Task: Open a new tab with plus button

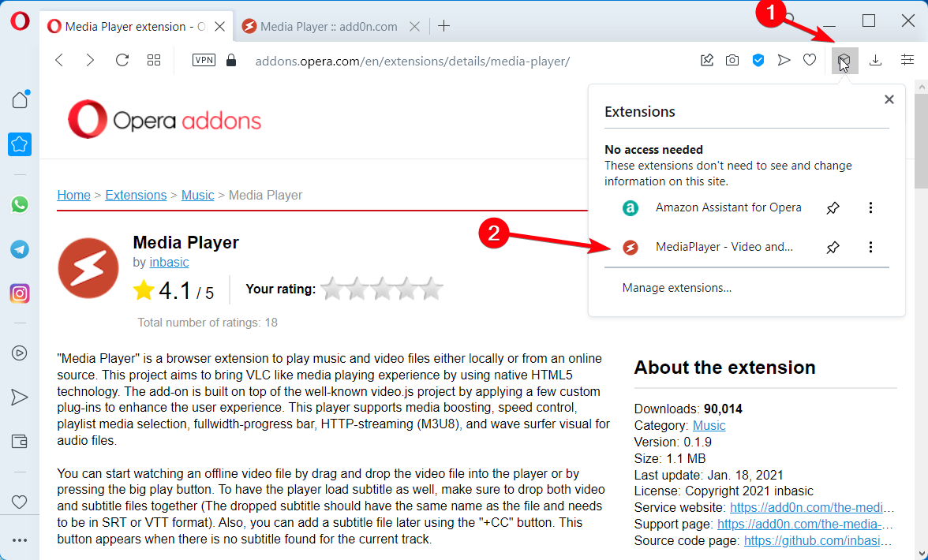Action: [x=443, y=26]
